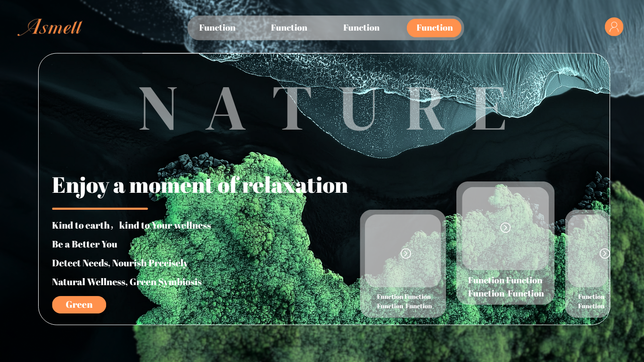The width and height of the screenshot is (644, 362).
Task: Select the first Function nav item
Action: coord(217,28)
